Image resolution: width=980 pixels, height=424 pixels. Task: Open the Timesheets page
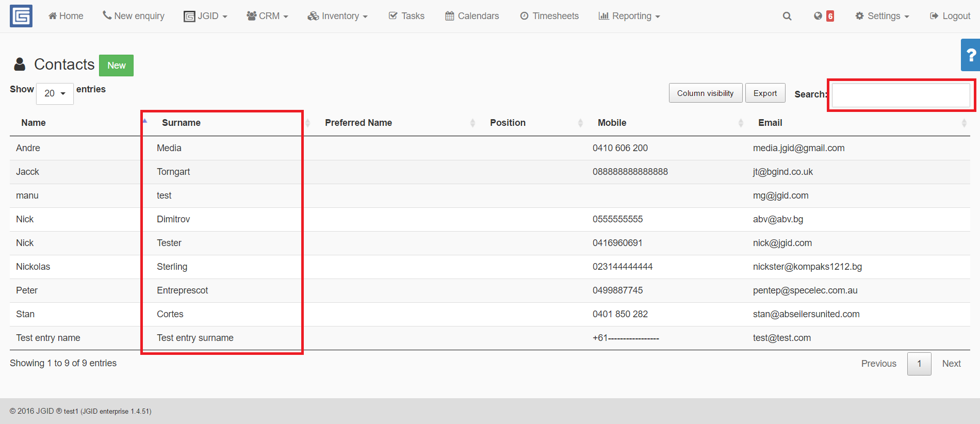pos(549,16)
